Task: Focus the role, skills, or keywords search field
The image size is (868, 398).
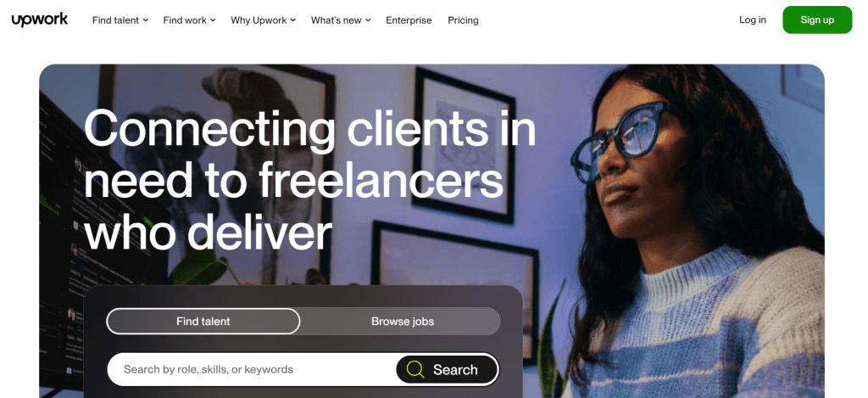Action: click(252, 370)
